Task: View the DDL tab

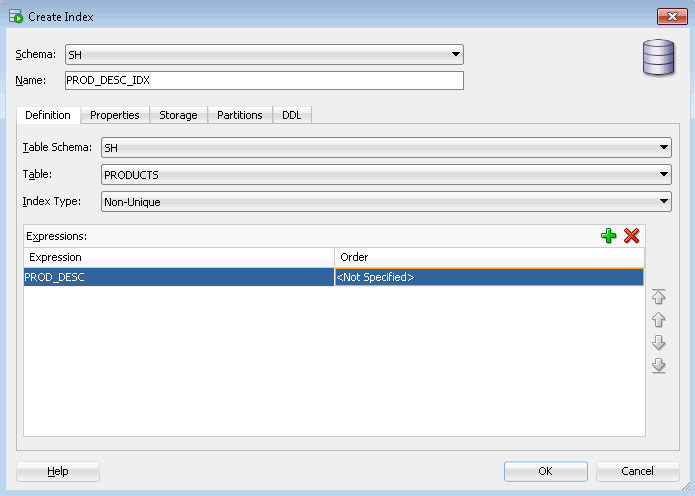Action: [x=291, y=115]
